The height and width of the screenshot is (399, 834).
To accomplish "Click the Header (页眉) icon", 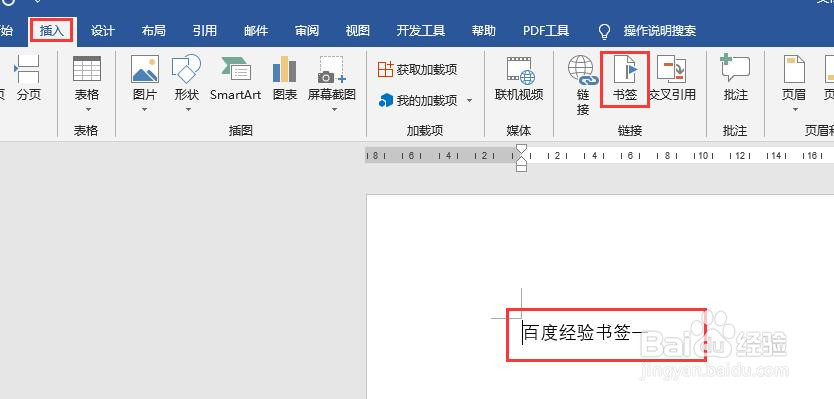I will (x=794, y=70).
